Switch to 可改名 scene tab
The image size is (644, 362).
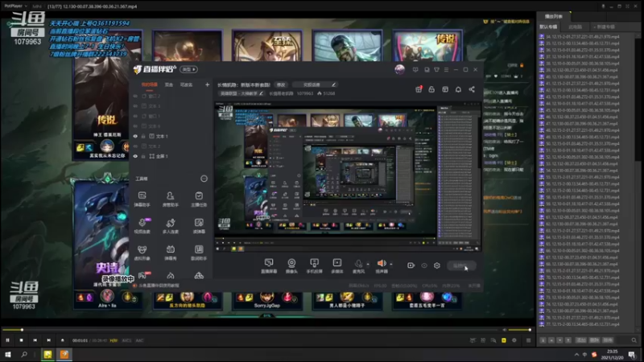click(x=186, y=84)
